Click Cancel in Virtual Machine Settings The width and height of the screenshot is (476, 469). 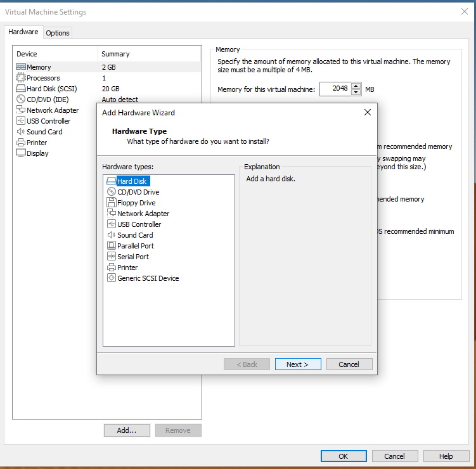coord(395,456)
